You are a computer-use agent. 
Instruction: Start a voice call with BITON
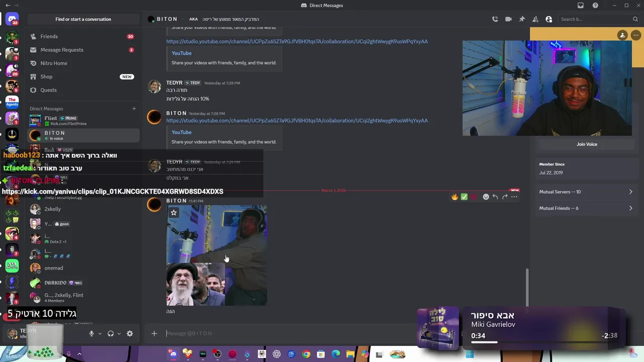(495, 19)
